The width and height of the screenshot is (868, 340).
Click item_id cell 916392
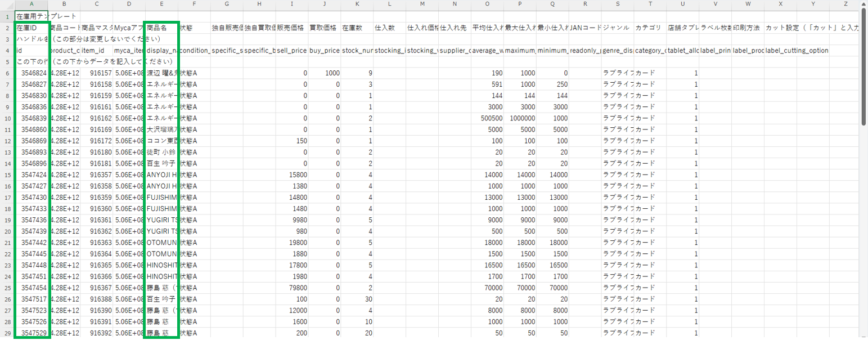96,333
